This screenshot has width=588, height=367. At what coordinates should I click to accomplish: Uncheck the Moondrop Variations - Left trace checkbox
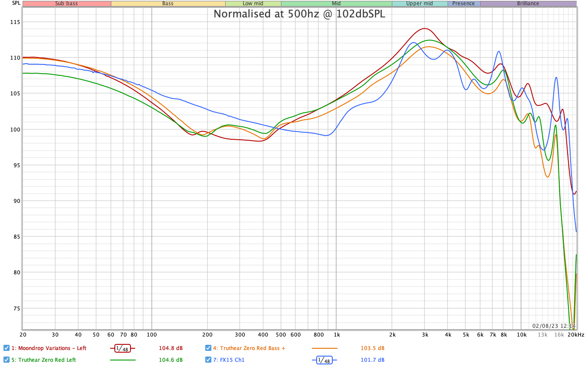(7, 348)
